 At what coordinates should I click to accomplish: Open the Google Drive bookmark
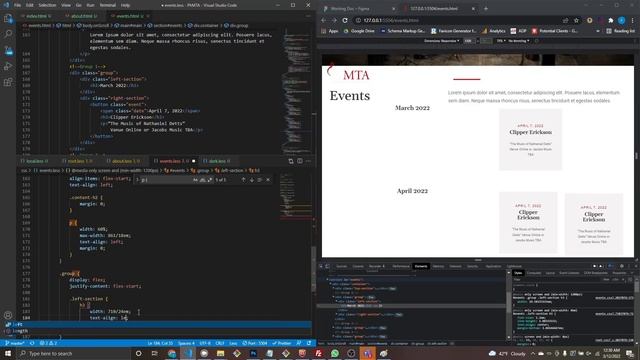[359, 31]
